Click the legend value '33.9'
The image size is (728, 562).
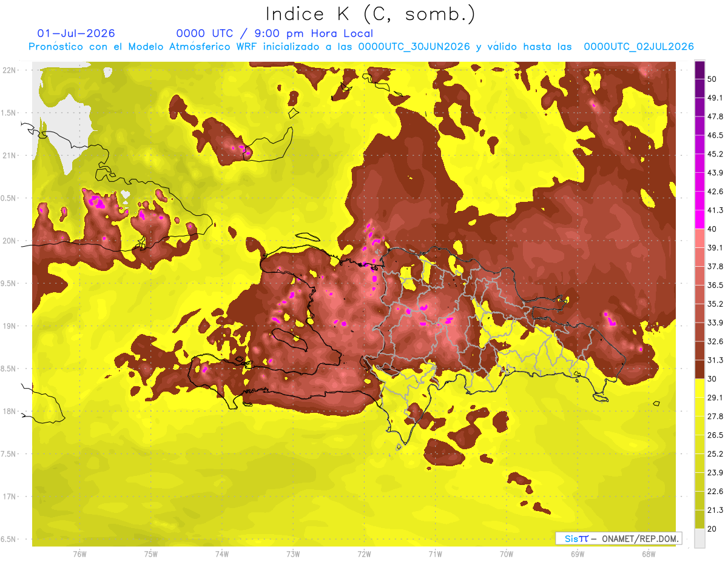point(715,323)
